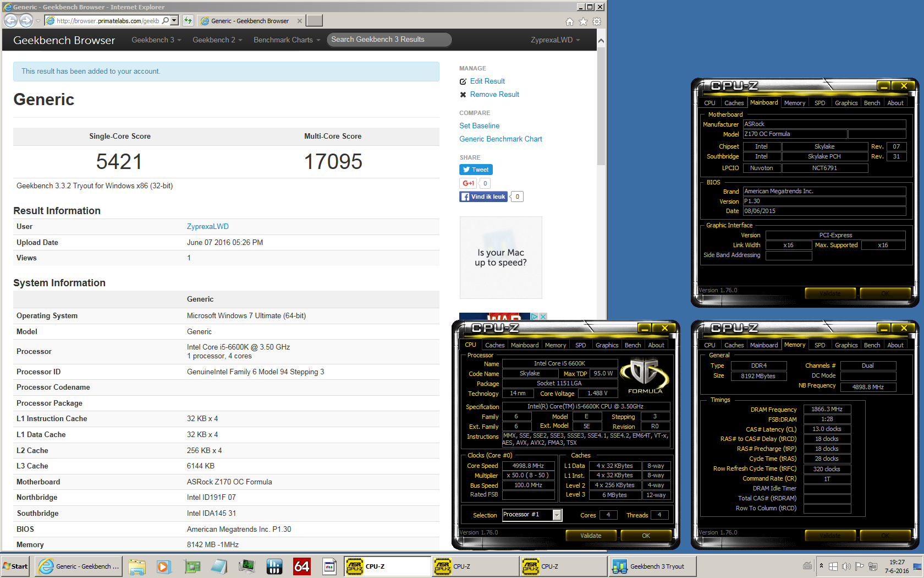This screenshot has width=924, height=578.
Task: Open Windows Explorer folder icon in the taskbar
Action: (x=137, y=566)
